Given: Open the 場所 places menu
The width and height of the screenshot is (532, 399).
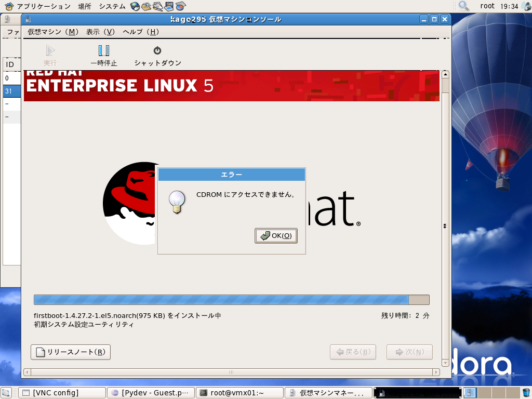Looking at the screenshot, I should pos(85,6).
